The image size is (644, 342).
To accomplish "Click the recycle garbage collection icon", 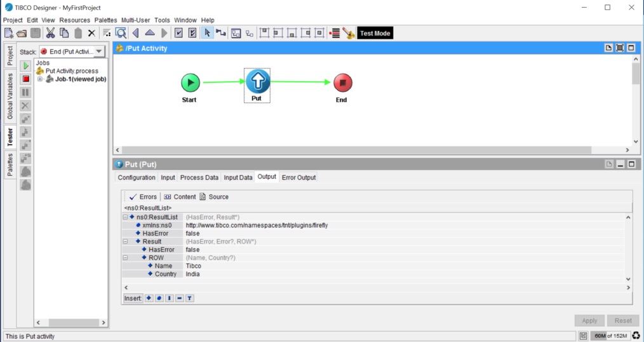I will coord(636,336).
